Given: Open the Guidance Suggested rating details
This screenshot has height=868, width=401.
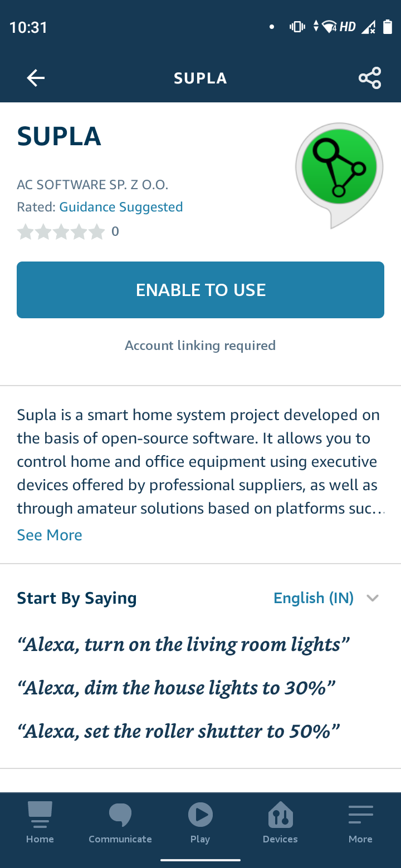Looking at the screenshot, I should pos(121,206).
